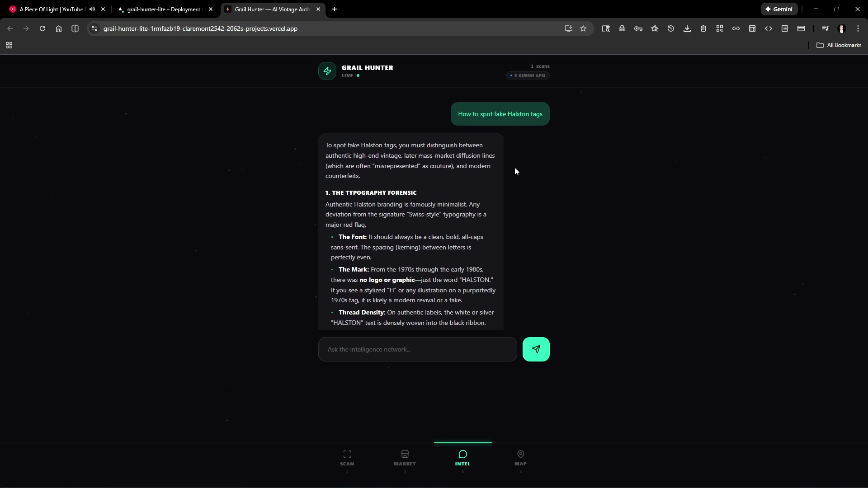The image size is (868, 488).
Task: Switch to grail-hunter-lite Deployment tab
Action: click(163, 9)
